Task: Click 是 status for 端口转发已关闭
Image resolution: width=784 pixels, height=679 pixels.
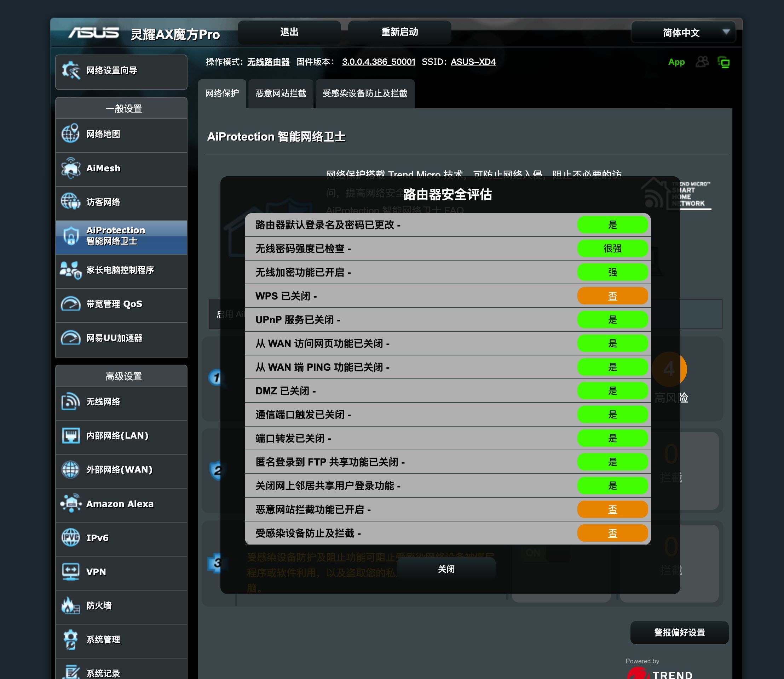Action: point(612,438)
